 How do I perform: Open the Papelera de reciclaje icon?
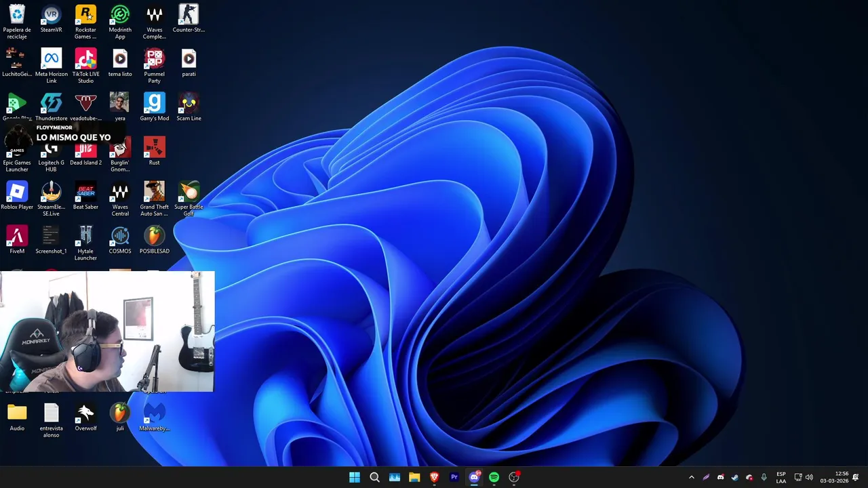pyautogui.click(x=17, y=22)
